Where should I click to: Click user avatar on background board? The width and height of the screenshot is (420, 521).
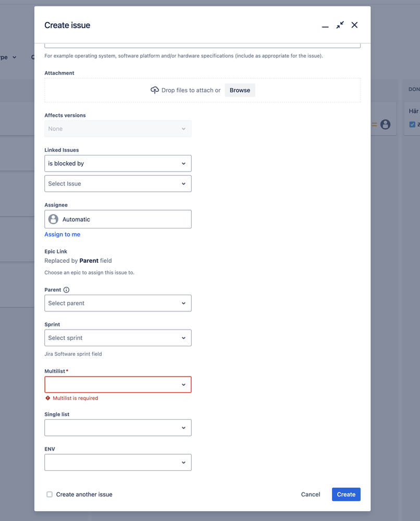pyautogui.click(x=385, y=125)
